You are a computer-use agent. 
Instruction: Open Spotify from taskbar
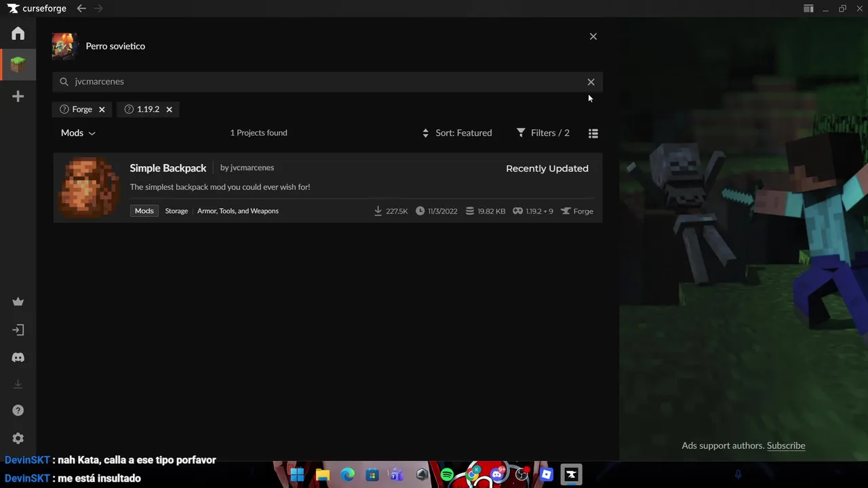click(447, 475)
